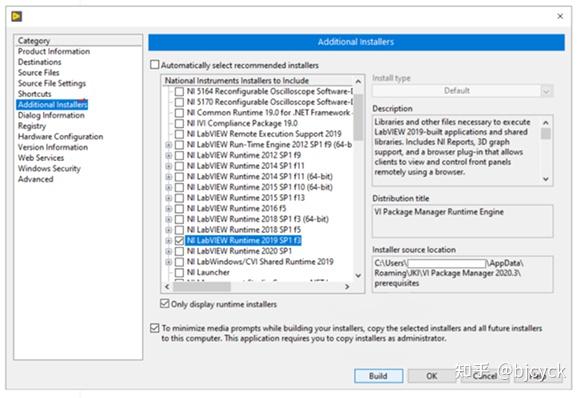Screen dimensions: 581x398
Task: Click installers list scroll down arrow
Action: [358, 275]
